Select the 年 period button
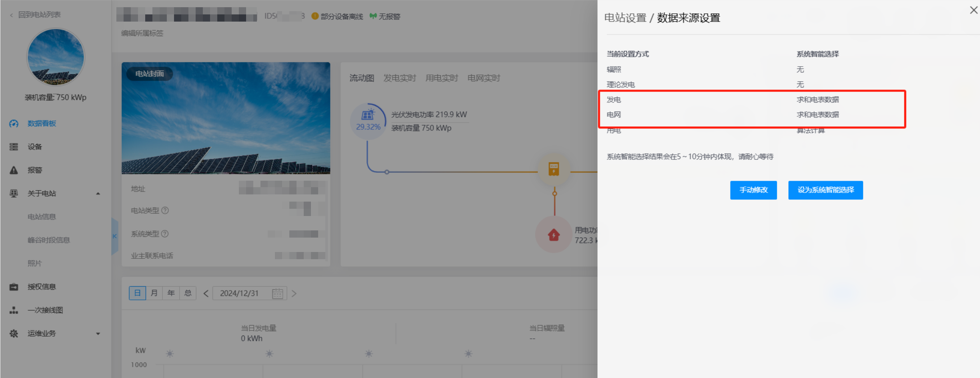 tap(171, 293)
